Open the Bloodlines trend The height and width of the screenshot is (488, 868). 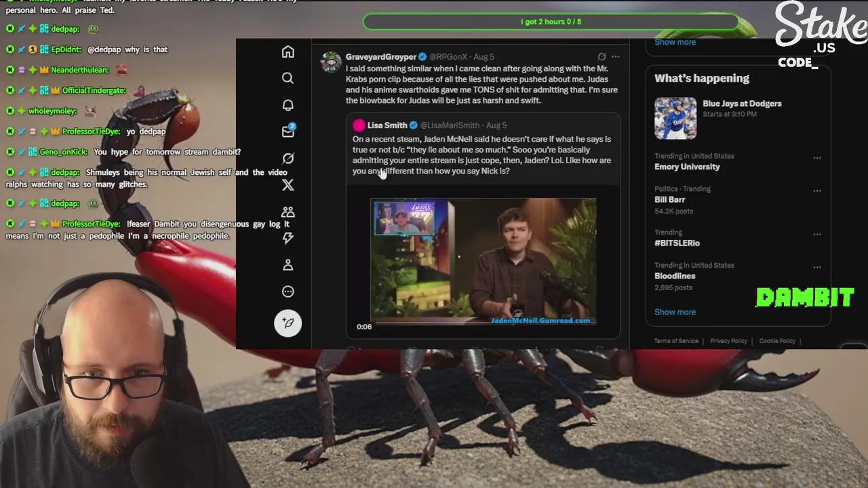pos(675,277)
